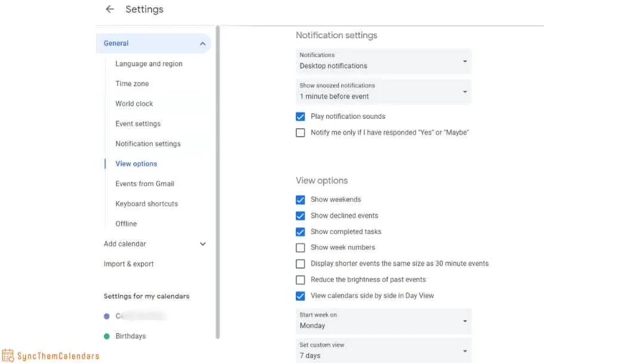
Task: Open the Set custom view dropdown
Action: (x=383, y=350)
